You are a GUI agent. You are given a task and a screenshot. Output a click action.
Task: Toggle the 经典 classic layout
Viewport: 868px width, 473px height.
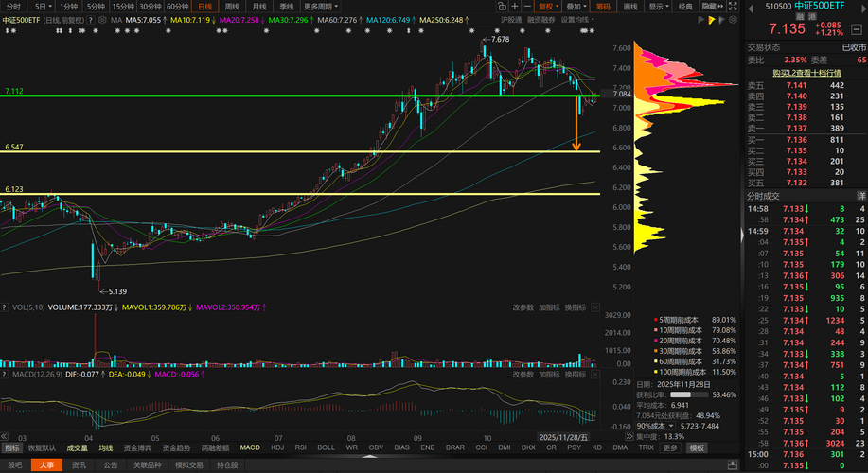pyautogui.click(x=685, y=7)
